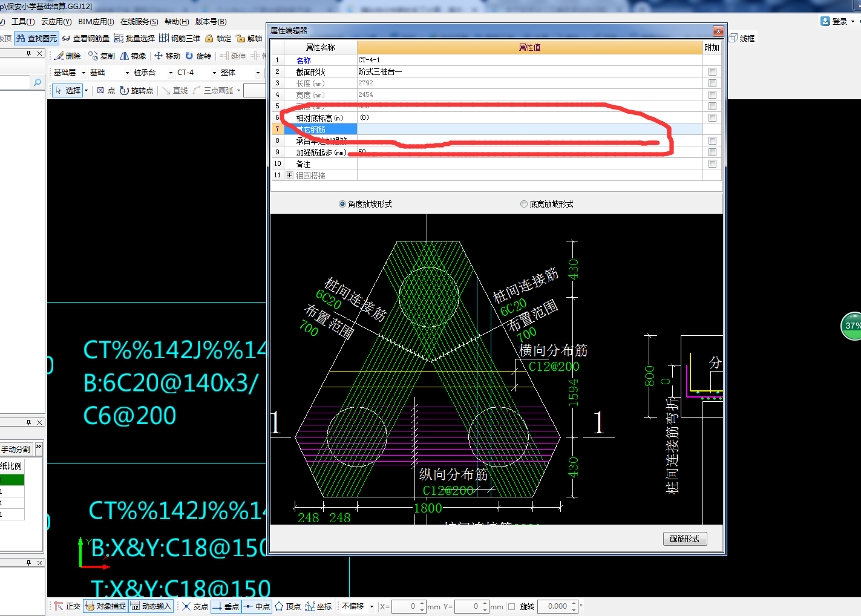Open the 工具(T) menu
Image resolution: width=861 pixels, height=616 pixels.
click(x=24, y=21)
